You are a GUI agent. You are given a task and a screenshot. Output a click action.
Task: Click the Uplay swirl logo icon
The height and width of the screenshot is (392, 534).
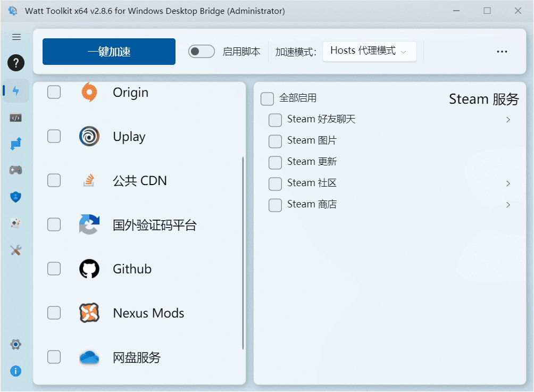89,136
